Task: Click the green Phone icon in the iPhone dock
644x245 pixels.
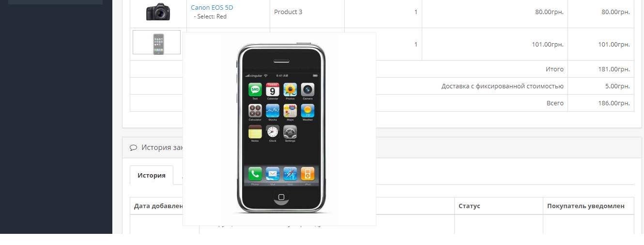Action: [255, 174]
